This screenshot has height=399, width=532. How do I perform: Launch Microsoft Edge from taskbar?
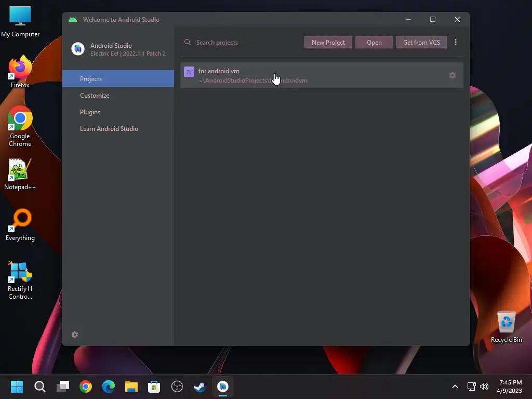[108, 387]
